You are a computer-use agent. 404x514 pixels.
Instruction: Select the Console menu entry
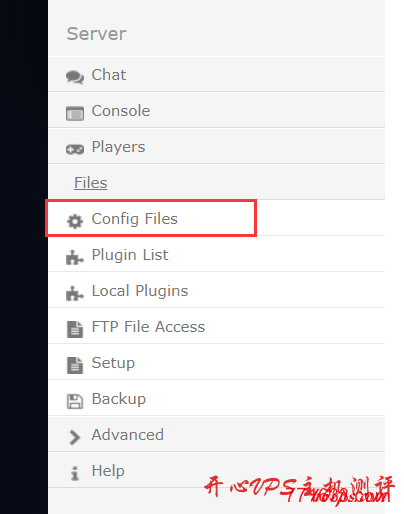(216, 111)
